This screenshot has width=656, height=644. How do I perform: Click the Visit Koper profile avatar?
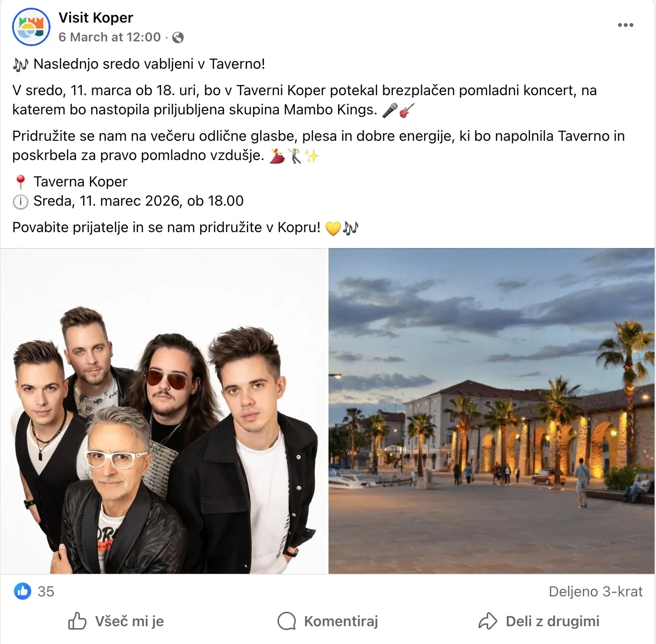(x=31, y=27)
